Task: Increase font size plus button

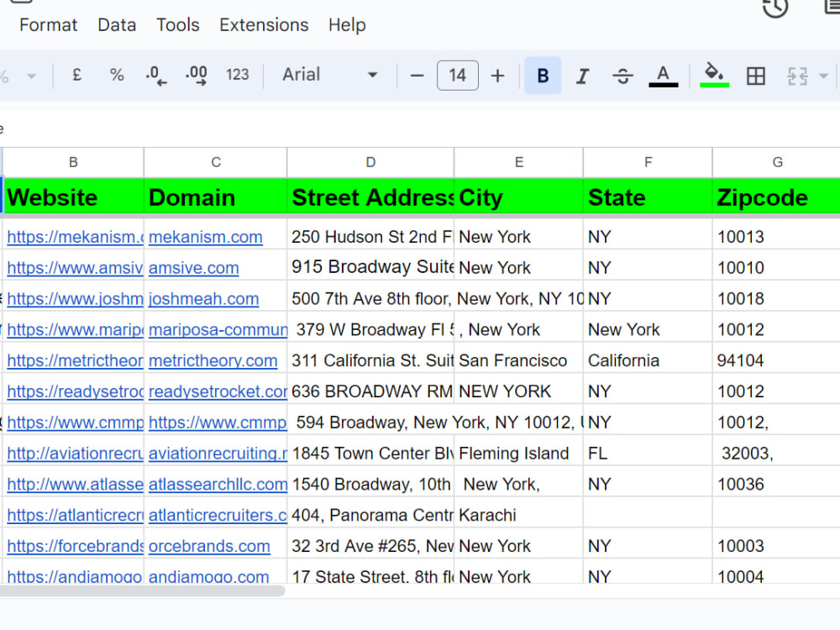Action: (497, 76)
